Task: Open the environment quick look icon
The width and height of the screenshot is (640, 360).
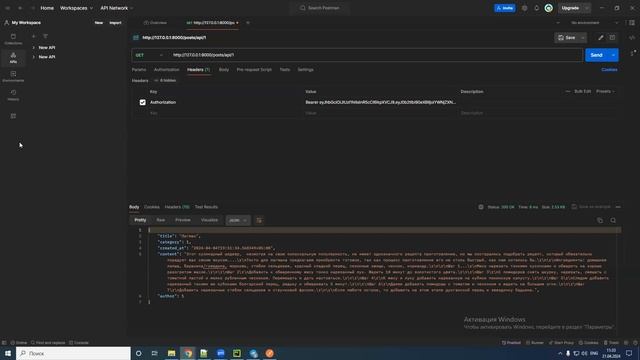Action: pos(632,23)
